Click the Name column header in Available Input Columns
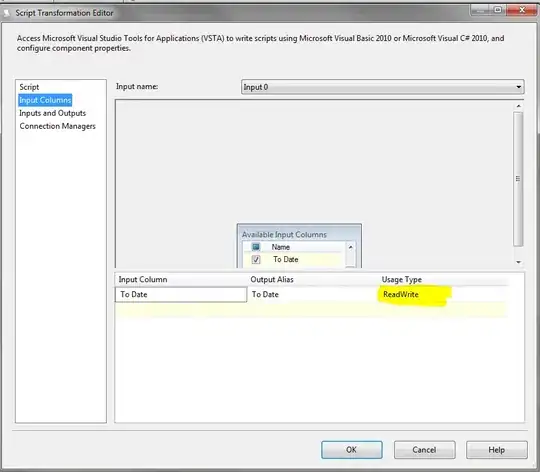 pyautogui.click(x=281, y=247)
